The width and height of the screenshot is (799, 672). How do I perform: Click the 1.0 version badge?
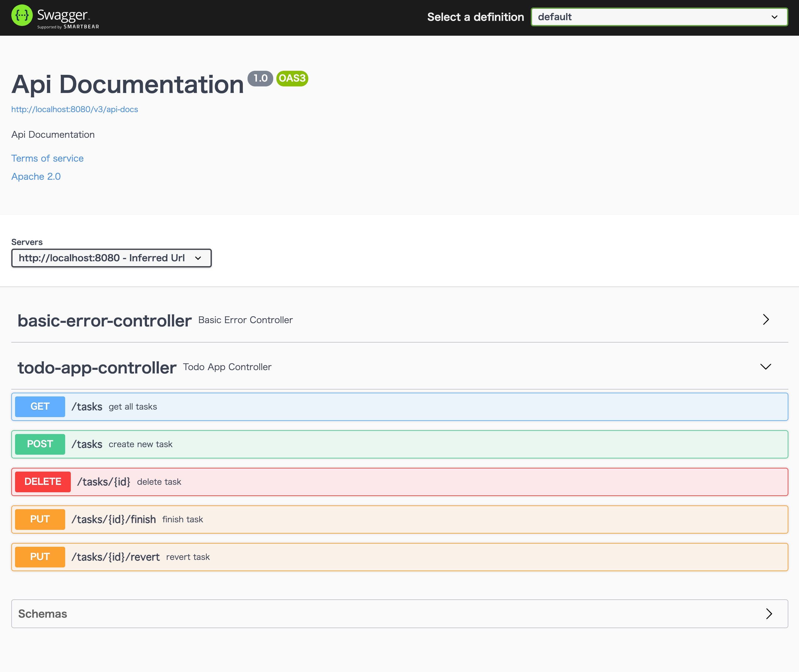click(x=260, y=79)
